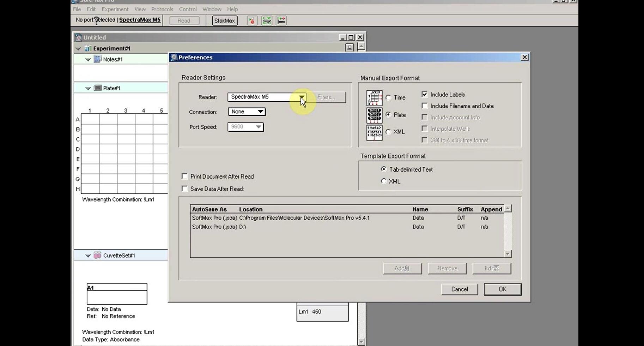Image resolution: width=644 pixels, height=346 pixels.
Task: Click the Add autosave button
Action: [x=402, y=268]
